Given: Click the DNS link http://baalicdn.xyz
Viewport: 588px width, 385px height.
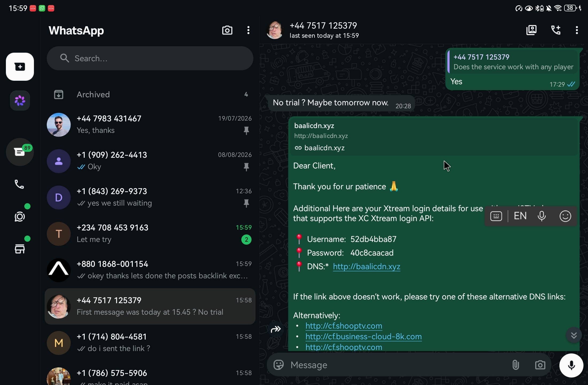Looking at the screenshot, I should coord(366,266).
